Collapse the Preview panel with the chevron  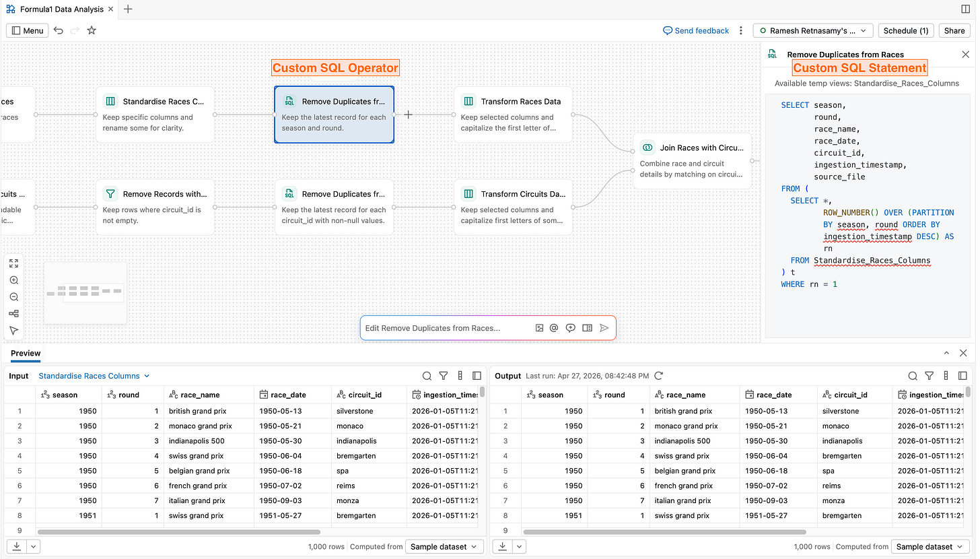(x=946, y=353)
